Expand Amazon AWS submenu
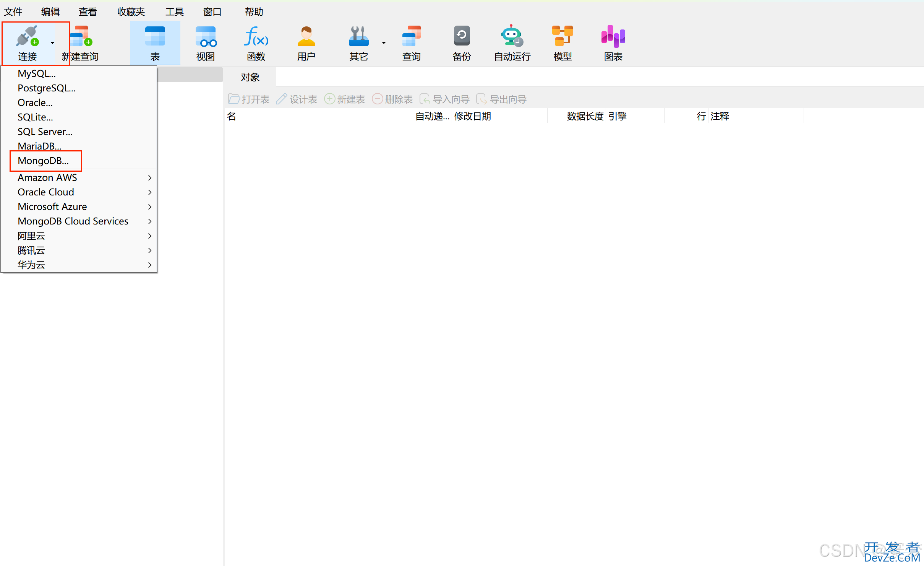924x566 pixels. [150, 178]
